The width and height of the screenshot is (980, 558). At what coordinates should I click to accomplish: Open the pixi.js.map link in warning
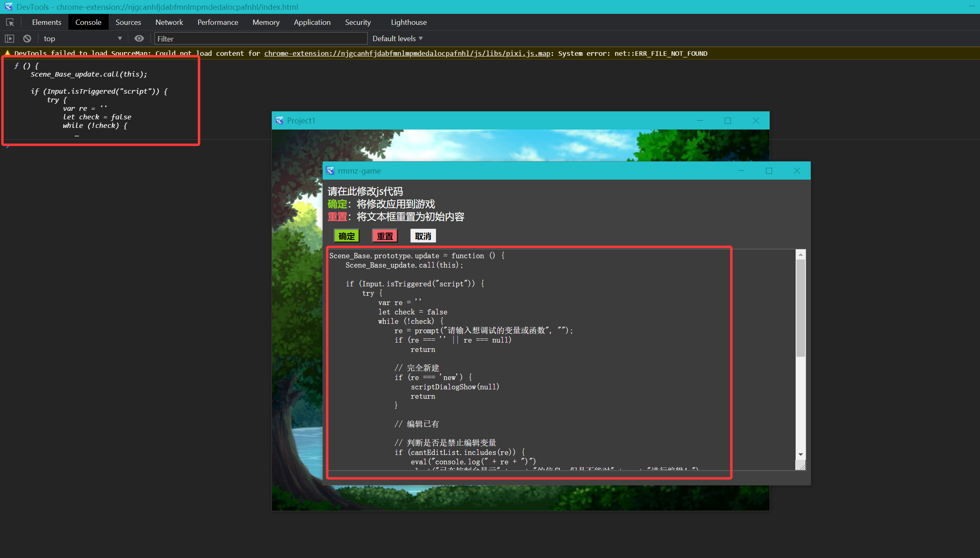pos(407,53)
